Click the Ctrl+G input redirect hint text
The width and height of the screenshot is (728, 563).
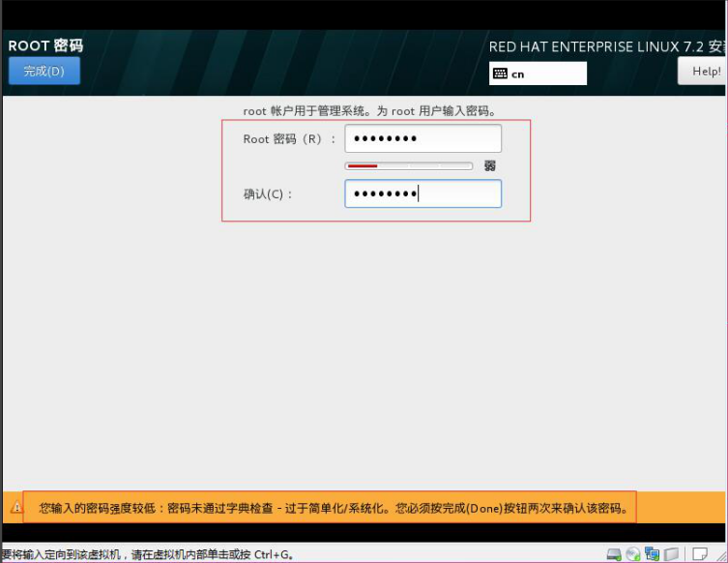coord(147,554)
